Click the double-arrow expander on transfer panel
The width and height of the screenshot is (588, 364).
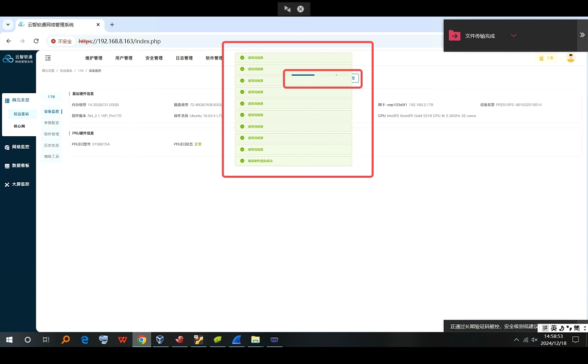[x=582, y=35]
